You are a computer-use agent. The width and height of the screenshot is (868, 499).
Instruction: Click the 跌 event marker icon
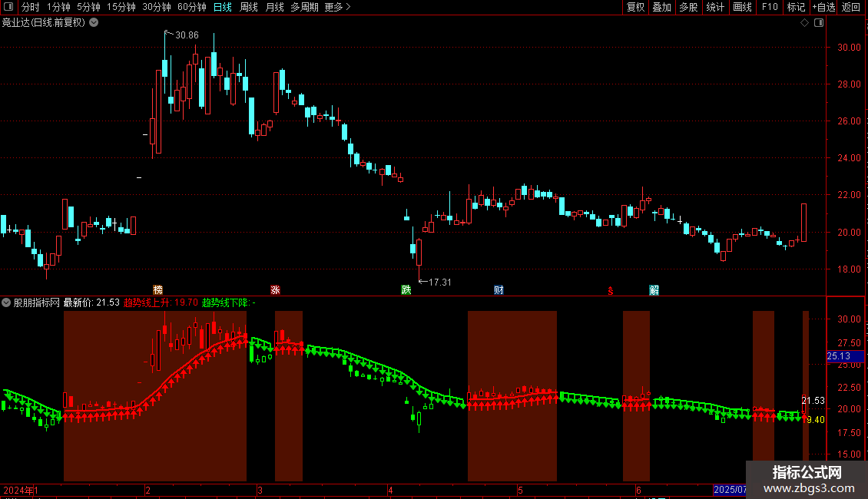pos(406,290)
